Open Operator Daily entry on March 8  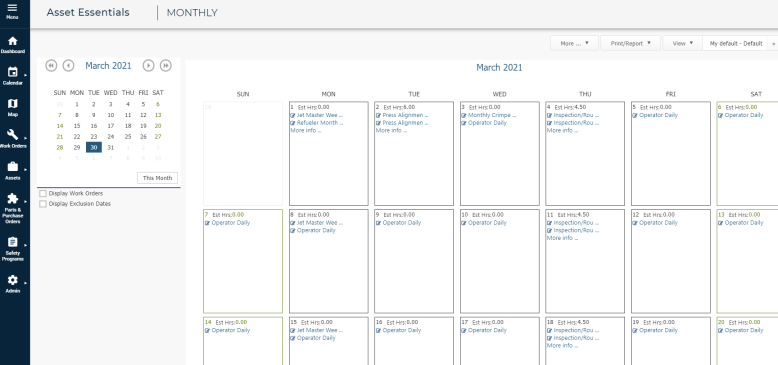(x=316, y=231)
